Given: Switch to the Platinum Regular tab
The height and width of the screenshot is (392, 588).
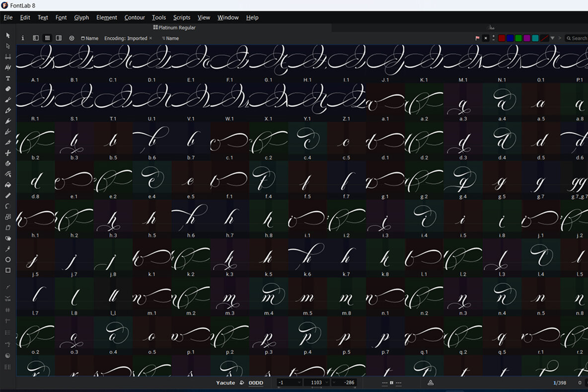Looking at the screenshot, I should tap(174, 28).
